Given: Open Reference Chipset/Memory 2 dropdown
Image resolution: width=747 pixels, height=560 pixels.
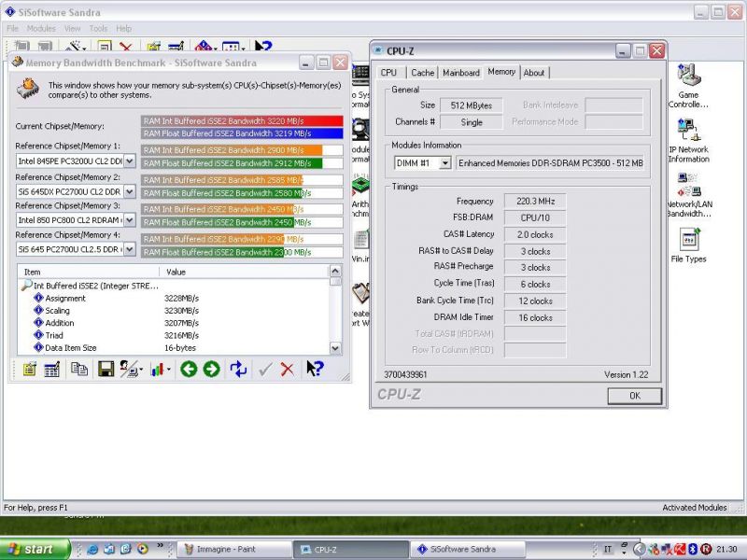Looking at the screenshot, I should pos(130,191).
